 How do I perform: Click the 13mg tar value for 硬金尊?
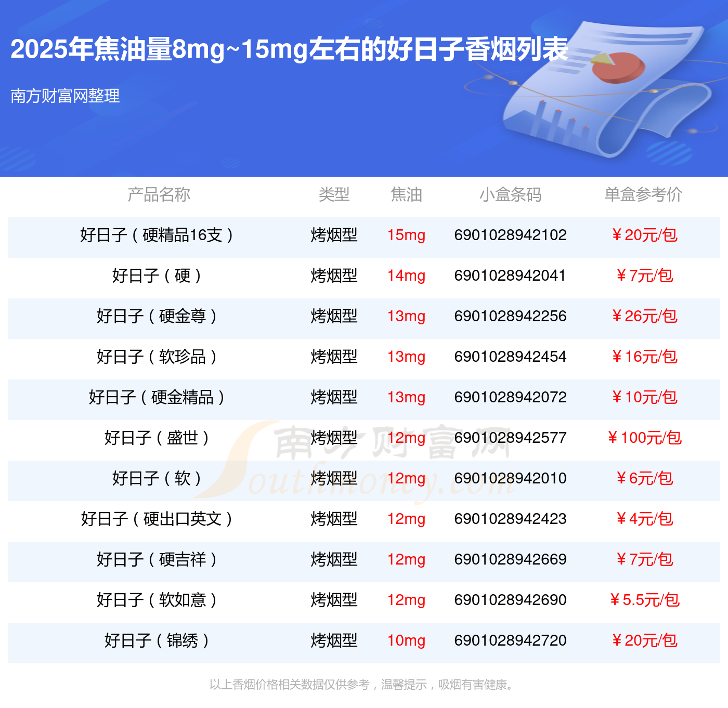[406, 317]
